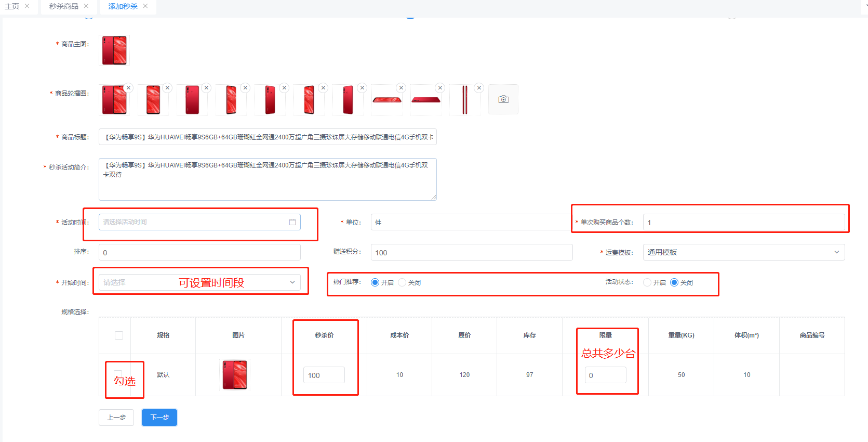Screen dimensions: 868x442
Task: Open the calendar icon in 活动时间 field
Action: click(292, 222)
